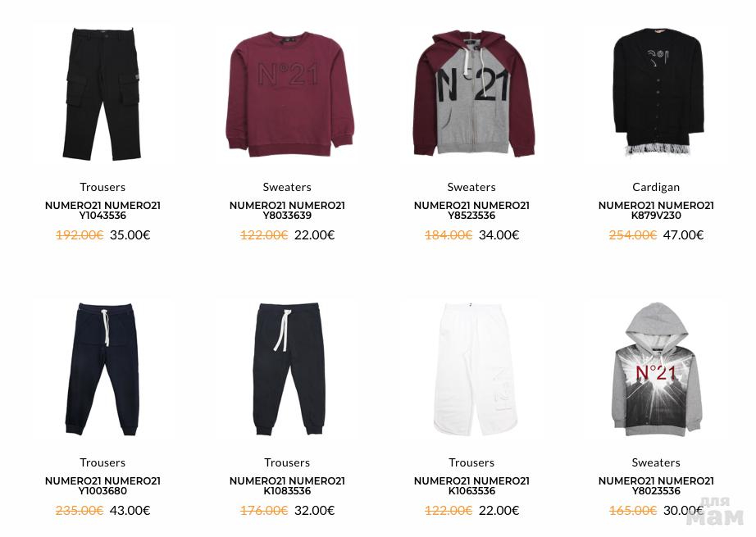This screenshot has height=537, width=756.
Task: View navy joggers with white drawstring Y1003680
Action: pyautogui.click(x=102, y=369)
